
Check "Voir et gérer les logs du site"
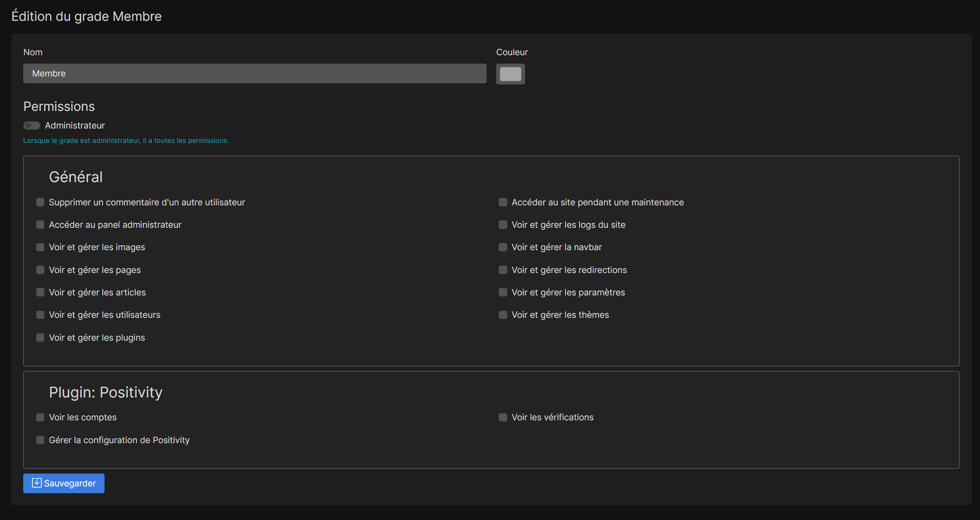[x=503, y=225]
